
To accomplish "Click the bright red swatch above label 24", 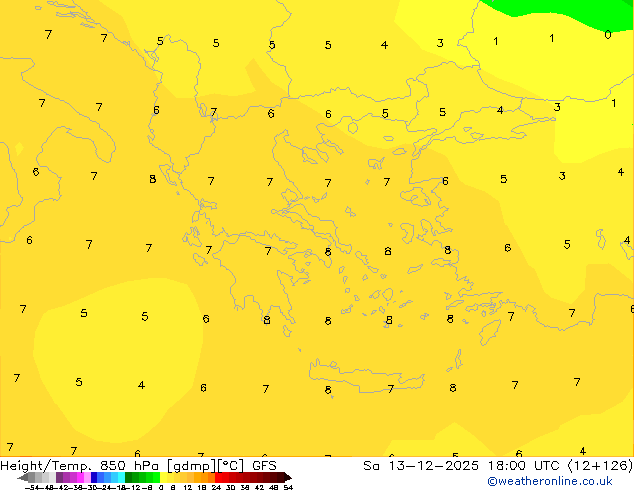I will 218,478.
